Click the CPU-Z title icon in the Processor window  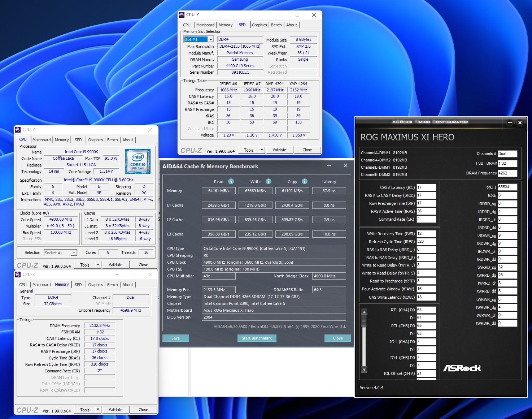coord(18,130)
